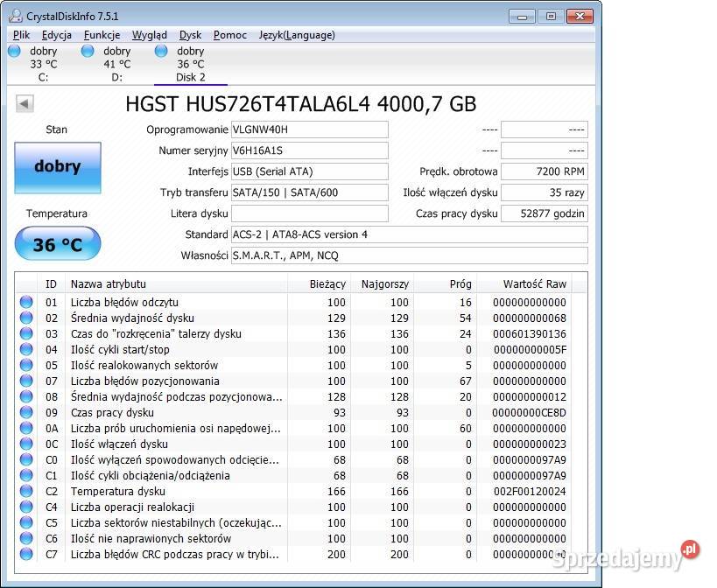717x588 pixels.
Task: Open the Język(Language) menu
Action: [x=297, y=35]
